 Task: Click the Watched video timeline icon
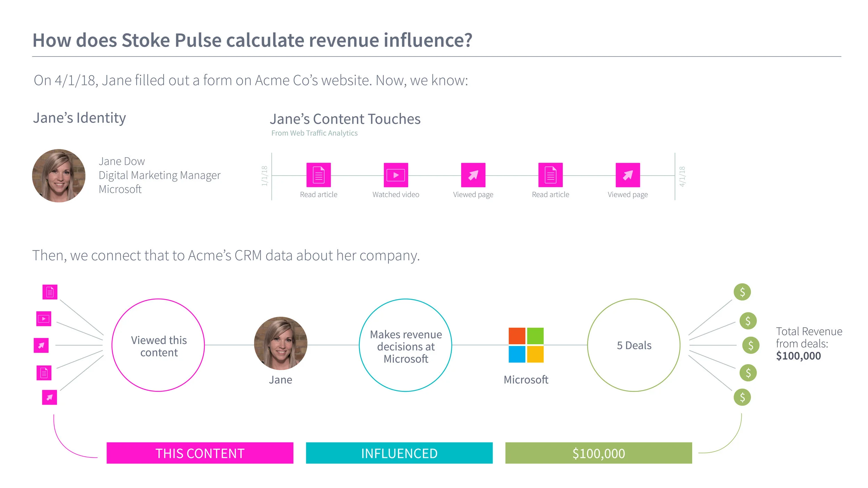[x=396, y=175]
